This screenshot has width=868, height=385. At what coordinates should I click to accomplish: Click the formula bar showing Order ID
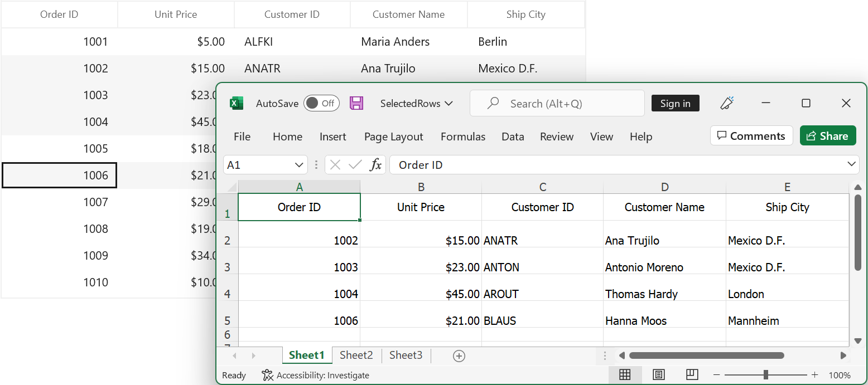(x=624, y=164)
